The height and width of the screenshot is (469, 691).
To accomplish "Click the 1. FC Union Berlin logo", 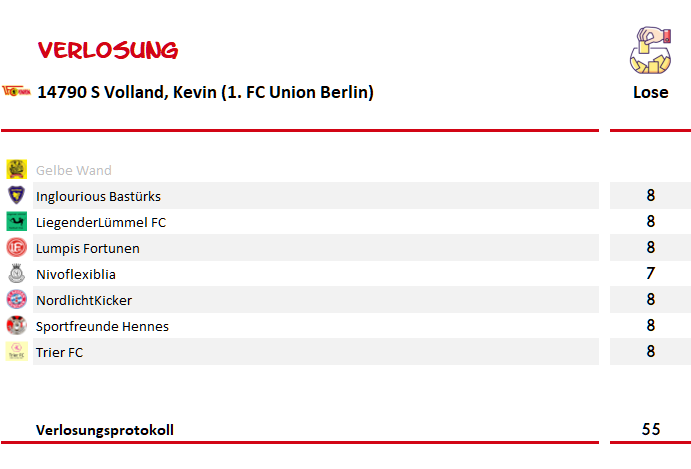I will point(16,91).
